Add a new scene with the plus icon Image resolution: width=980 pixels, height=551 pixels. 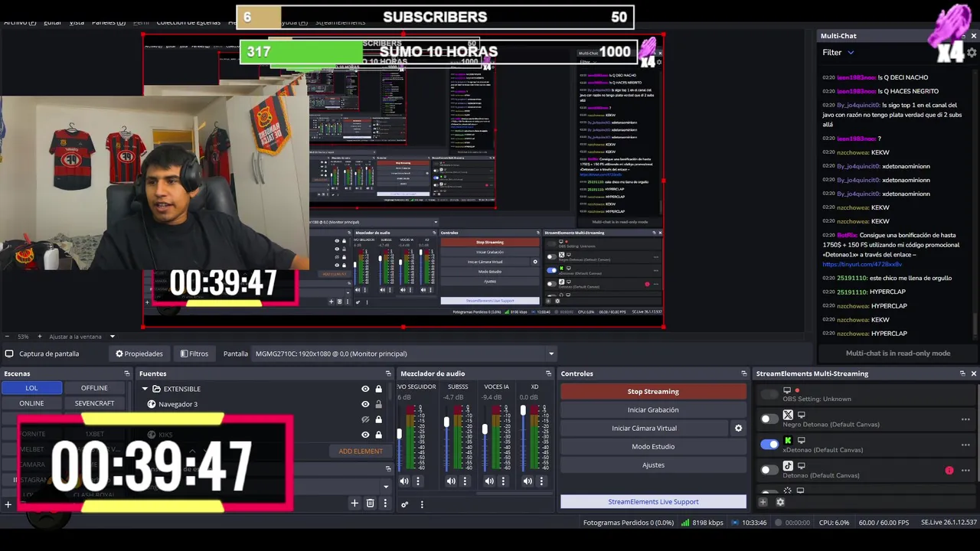(x=8, y=504)
